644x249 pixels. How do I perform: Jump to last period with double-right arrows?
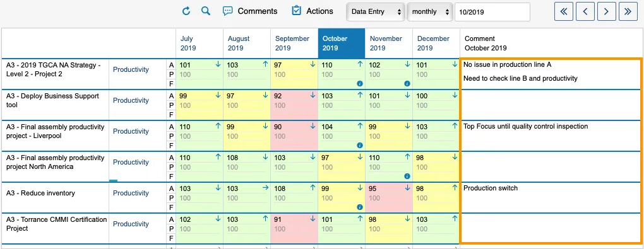click(x=628, y=11)
